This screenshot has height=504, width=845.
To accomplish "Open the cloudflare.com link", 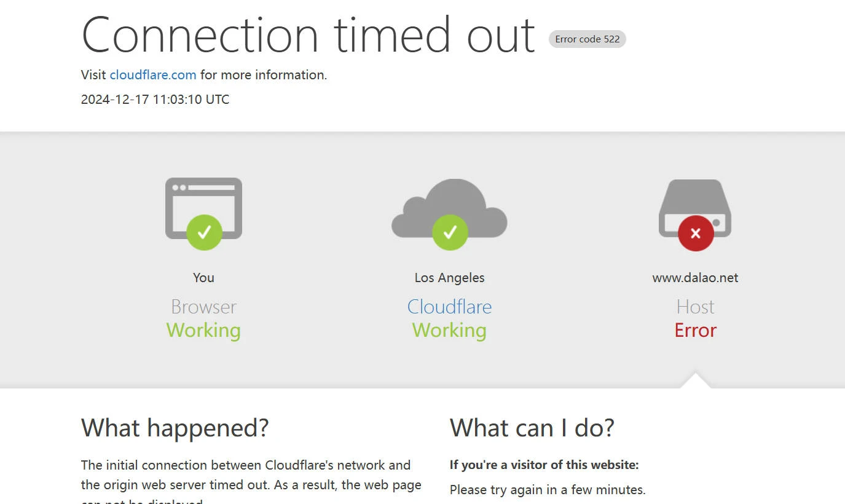I will point(153,75).
